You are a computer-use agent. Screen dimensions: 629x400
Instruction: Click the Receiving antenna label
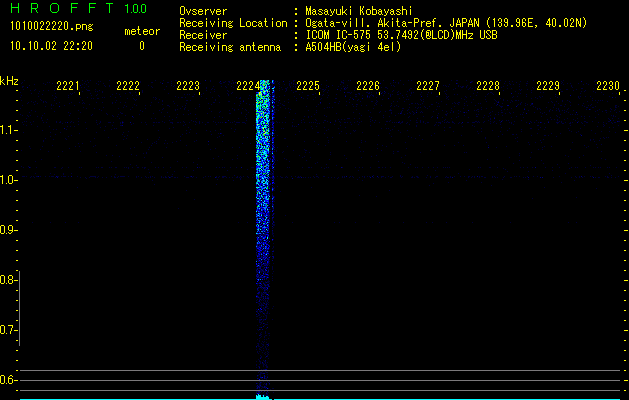pos(230,47)
